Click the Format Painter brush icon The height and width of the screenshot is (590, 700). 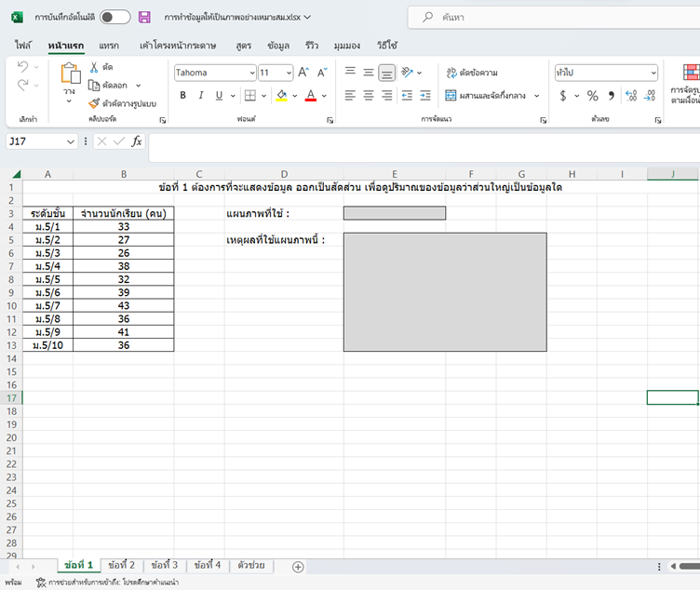pyautogui.click(x=94, y=103)
